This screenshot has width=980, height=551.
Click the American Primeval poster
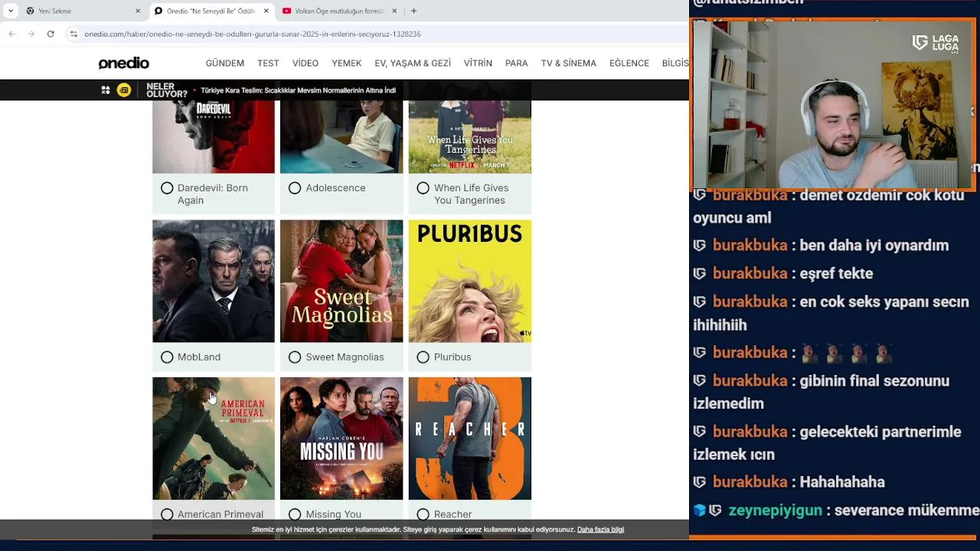214,439
